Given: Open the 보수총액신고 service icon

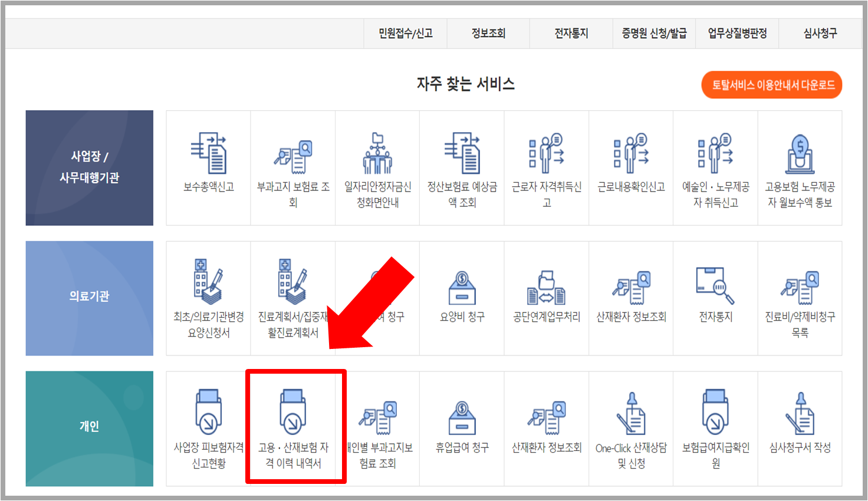Looking at the screenshot, I should pyautogui.click(x=209, y=167).
